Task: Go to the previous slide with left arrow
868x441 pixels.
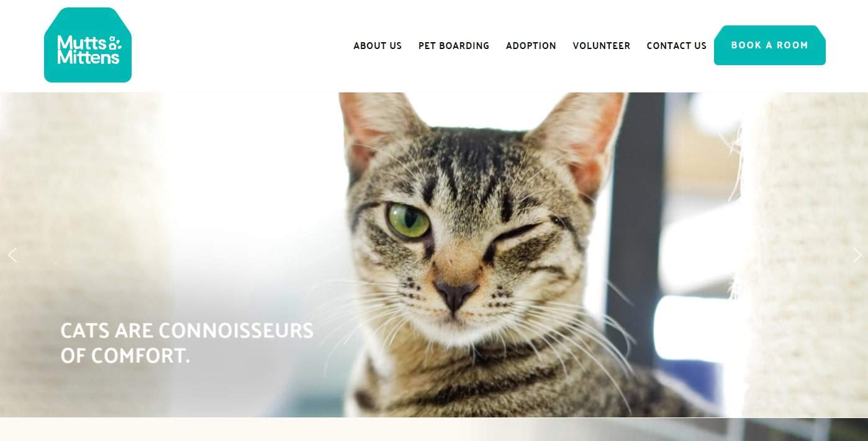Action: pyautogui.click(x=12, y=255)
